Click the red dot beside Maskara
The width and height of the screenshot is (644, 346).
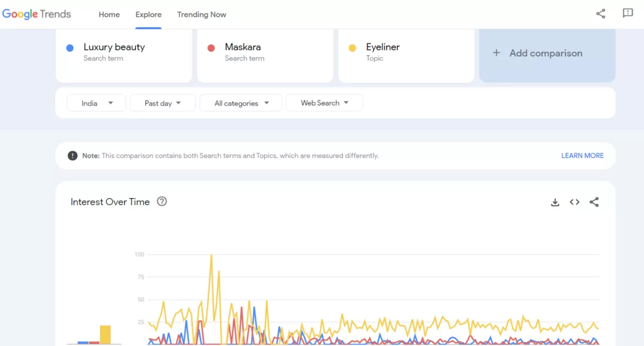click(x=211, y=48)
